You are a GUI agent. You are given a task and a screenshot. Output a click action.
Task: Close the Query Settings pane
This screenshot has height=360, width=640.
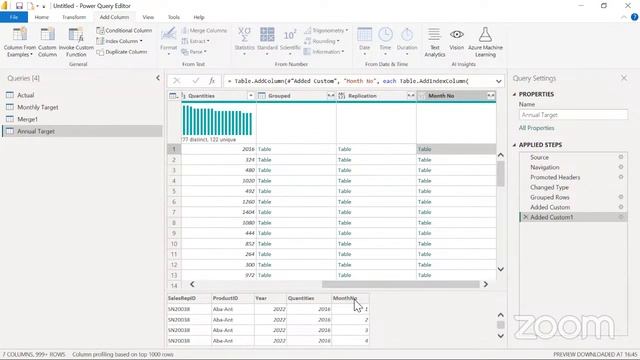[x=624, y=78]
